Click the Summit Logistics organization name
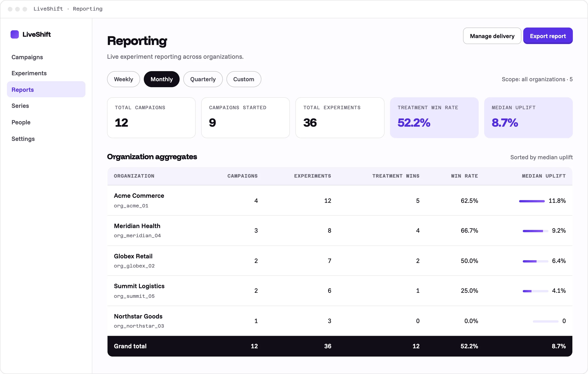This screenshot has width=588, height=374. coord(139,286)
